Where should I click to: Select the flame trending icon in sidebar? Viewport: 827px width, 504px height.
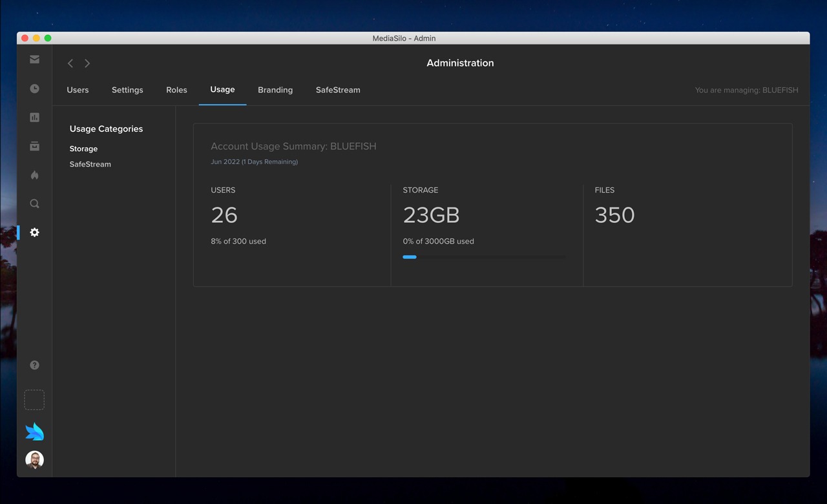point(34,175)
